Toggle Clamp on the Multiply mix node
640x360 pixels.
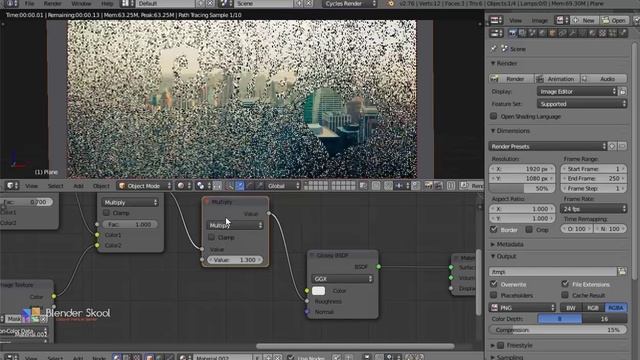click(x=106, y=213)
